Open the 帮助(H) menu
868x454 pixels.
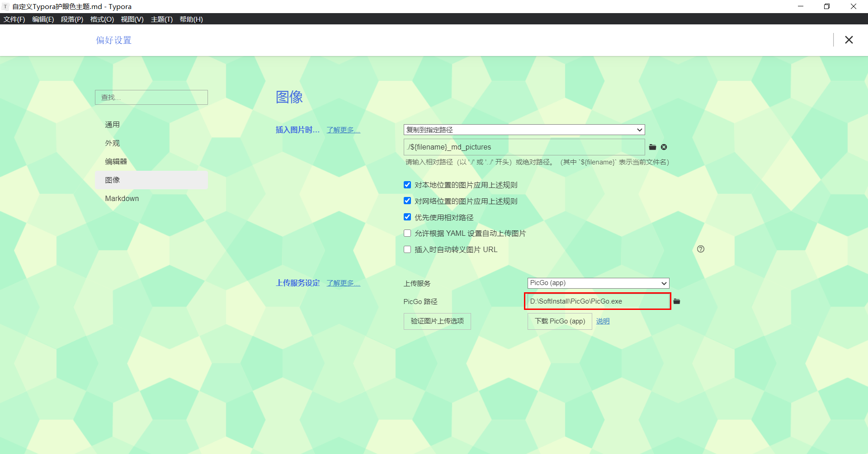click(x=191, y=19)
